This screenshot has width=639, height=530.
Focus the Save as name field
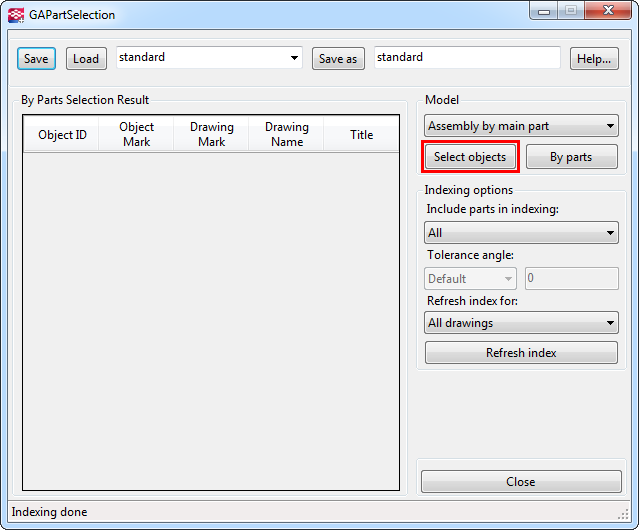click(467, 57)
